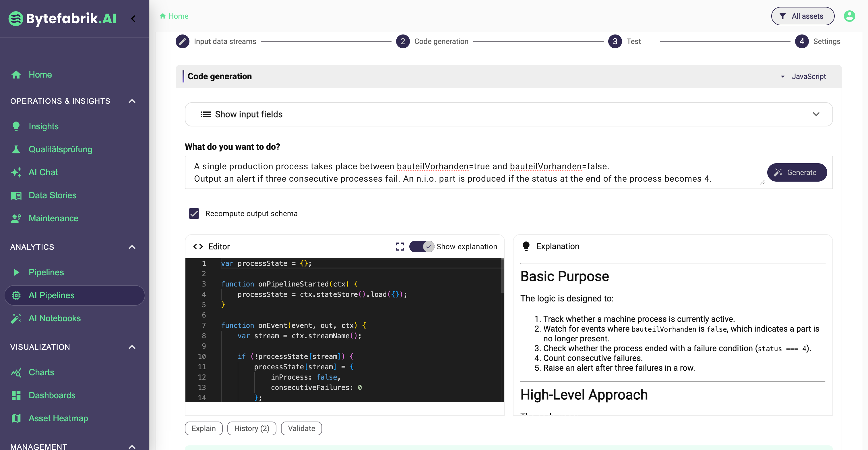Collapse the Analytics section
The width and height of the screenshot is (868, 450).
point(132,247)
